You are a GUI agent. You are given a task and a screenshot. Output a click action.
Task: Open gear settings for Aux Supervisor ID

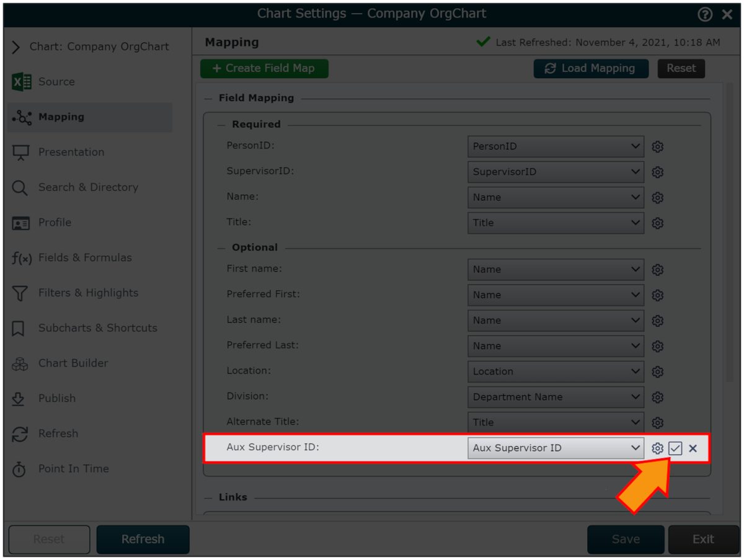tap(658, 448)
